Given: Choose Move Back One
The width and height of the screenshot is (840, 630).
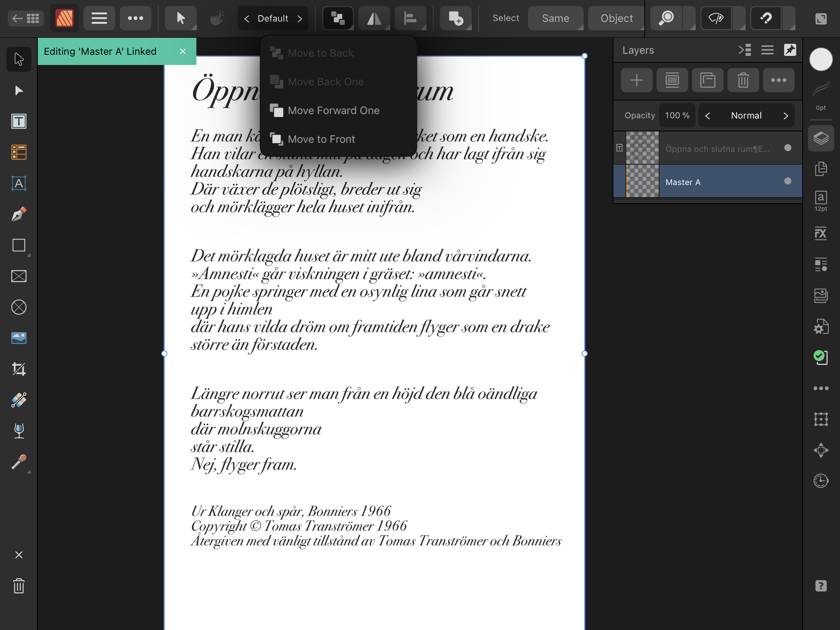Looking at the screenshot, I should point(338,82).
